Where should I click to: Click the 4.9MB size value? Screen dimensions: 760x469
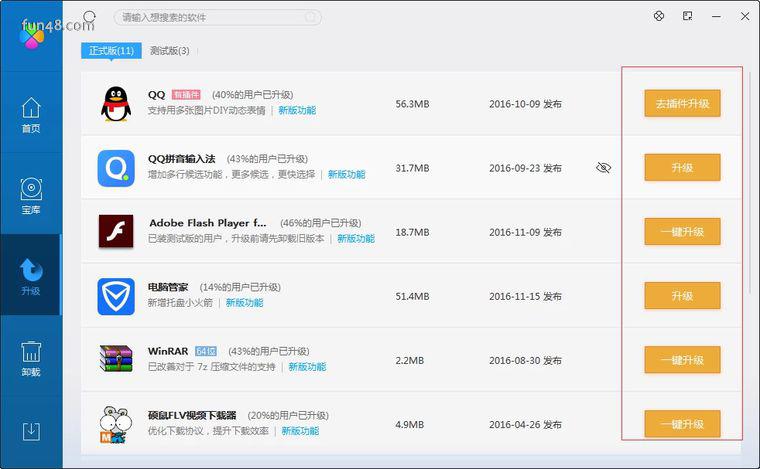point(410,424)
